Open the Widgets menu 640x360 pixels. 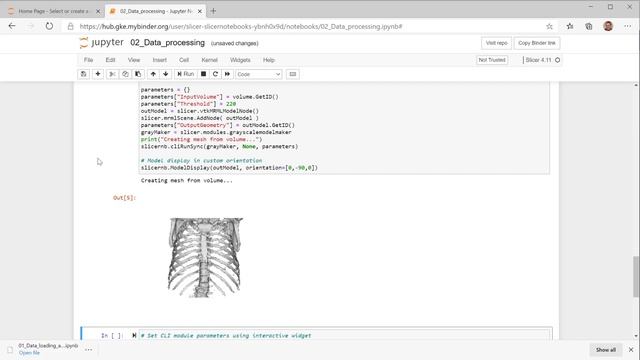(240, 60)
